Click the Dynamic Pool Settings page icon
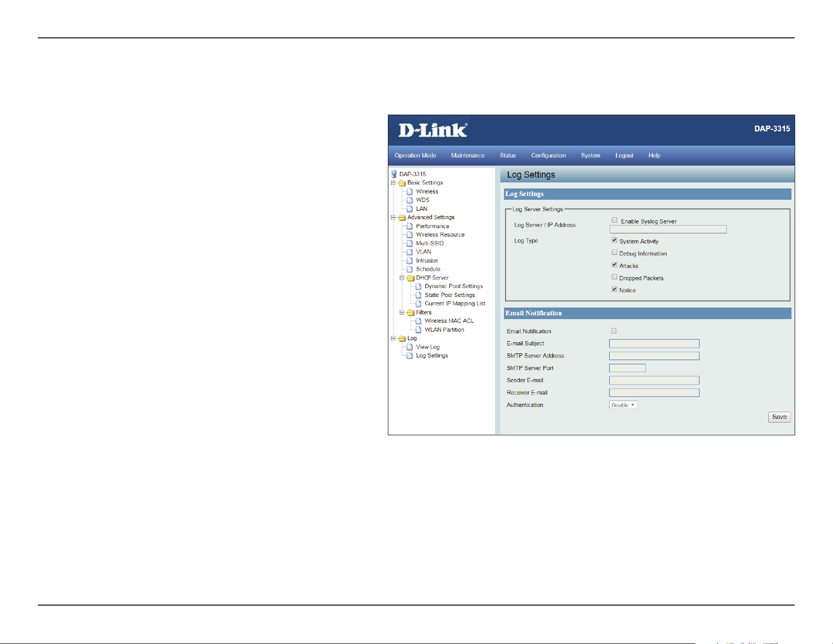 (x=419, y=287)
